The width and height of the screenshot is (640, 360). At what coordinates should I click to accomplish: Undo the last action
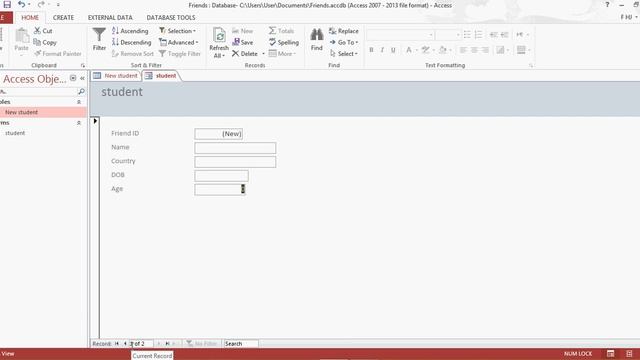click(x=21, y=5)
